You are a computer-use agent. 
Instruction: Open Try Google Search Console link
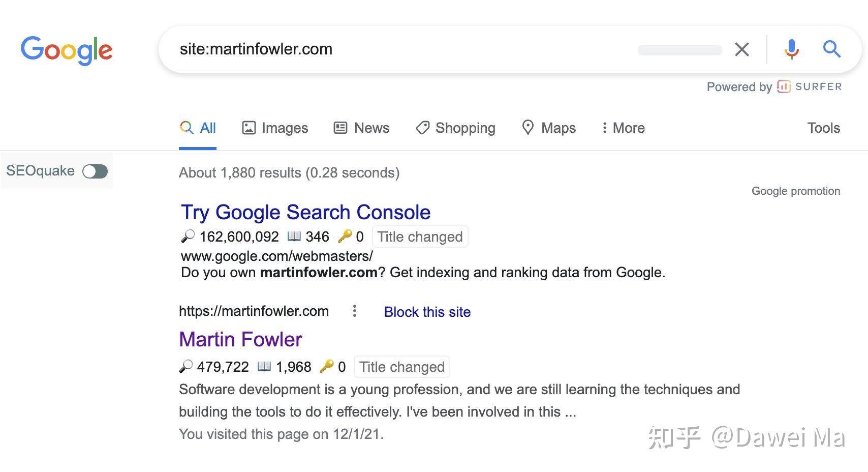[x=305, y=212]
